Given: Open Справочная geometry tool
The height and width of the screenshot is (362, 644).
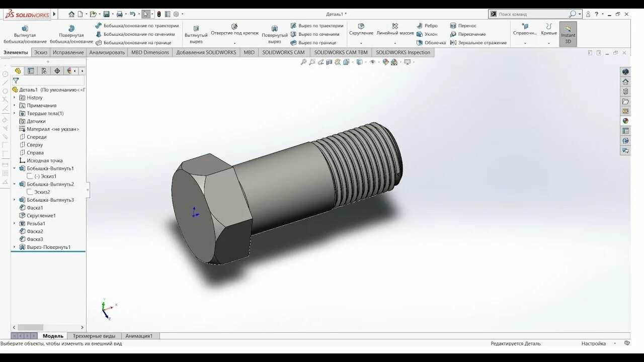Looking at the screenshot, I should pyautogui.click(x=525, y=30).
